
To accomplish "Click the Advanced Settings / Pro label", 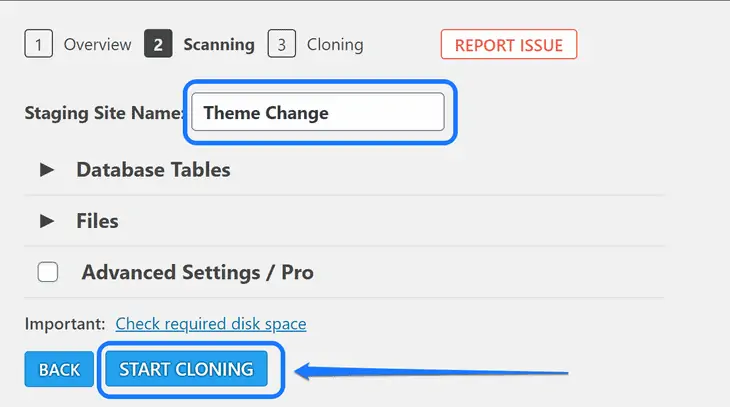I will [x=197, y=272].
